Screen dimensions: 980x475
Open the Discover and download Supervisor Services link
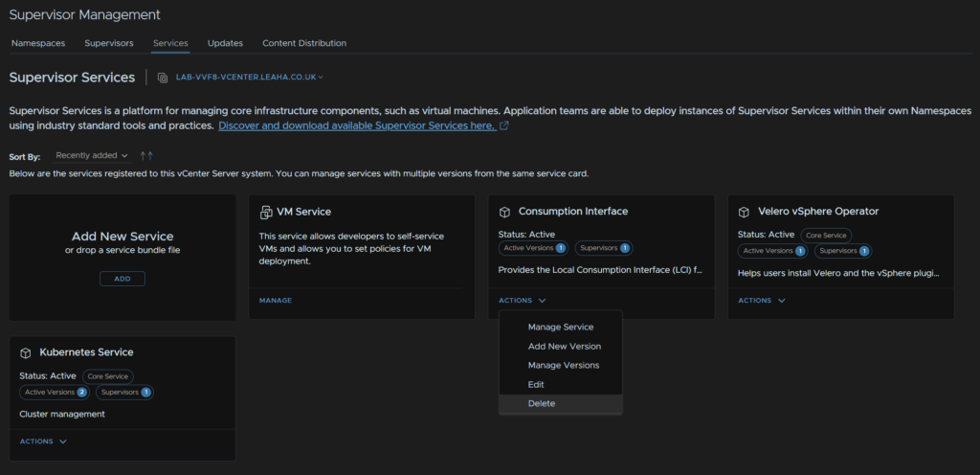pos(358,126)
